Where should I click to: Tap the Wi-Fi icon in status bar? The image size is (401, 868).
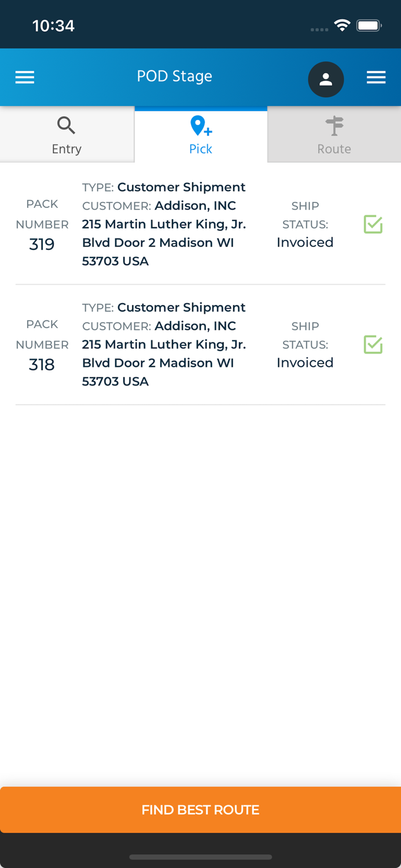(x=342, y=25)
